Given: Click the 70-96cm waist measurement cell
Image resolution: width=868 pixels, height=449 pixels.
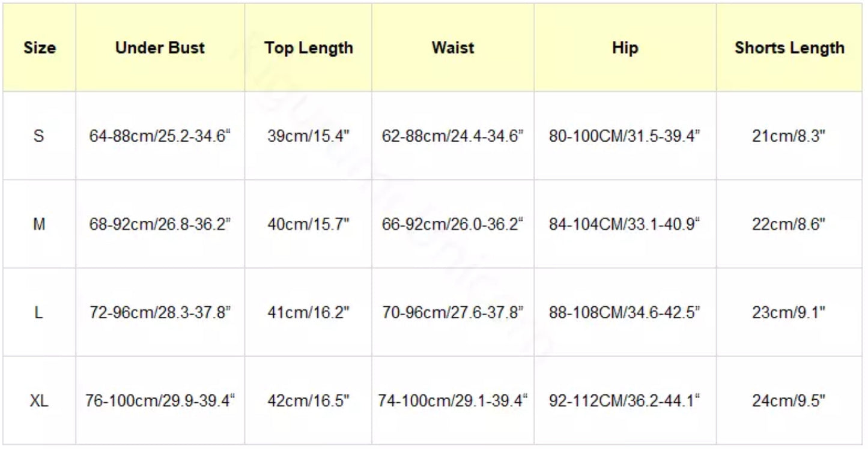Looking at the screenshot, I should 453,313.
